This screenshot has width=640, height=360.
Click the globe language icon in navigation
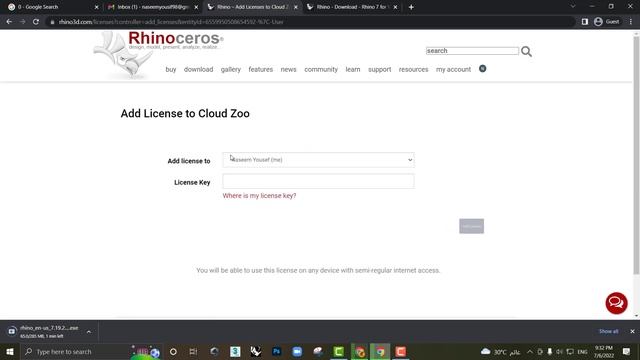(482, 69)
